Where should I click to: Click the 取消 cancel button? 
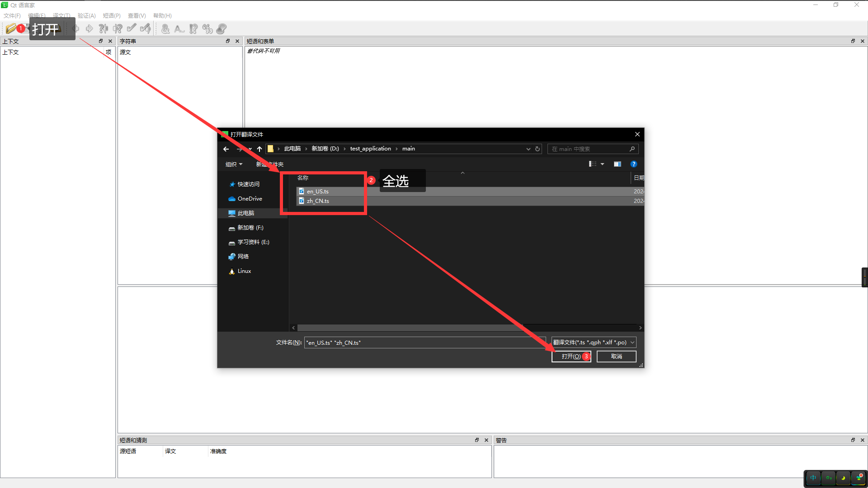point(617,356)
